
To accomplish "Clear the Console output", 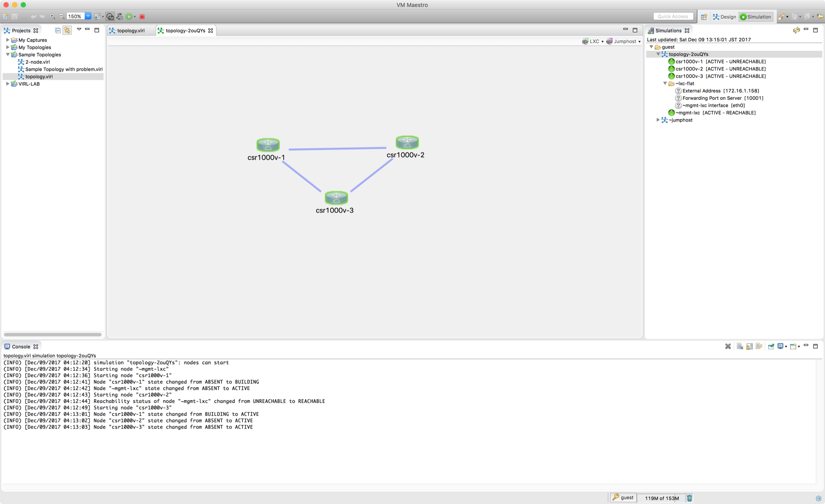I will pyautogui.click(x=740, y=346).
